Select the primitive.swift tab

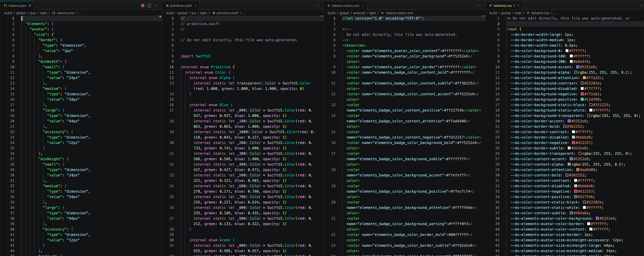181,5
